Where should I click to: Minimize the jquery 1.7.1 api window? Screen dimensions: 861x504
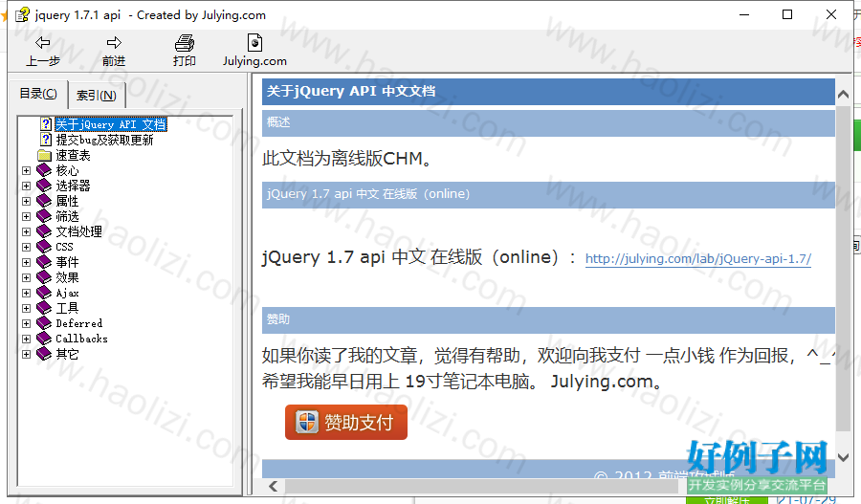(x=744, y=15)
